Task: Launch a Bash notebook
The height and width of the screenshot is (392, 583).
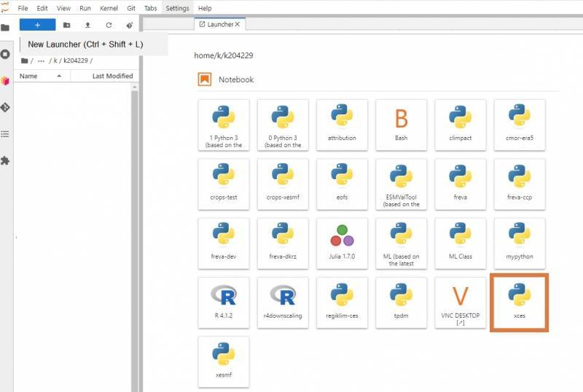Action: [401, 125]
